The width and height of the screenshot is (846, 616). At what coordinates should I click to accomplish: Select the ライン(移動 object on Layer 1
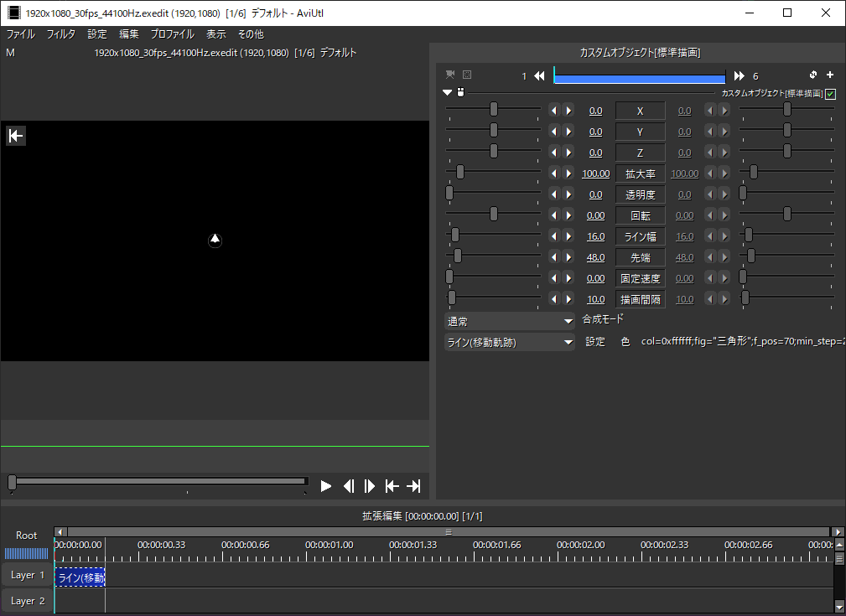tap(80, 577)
